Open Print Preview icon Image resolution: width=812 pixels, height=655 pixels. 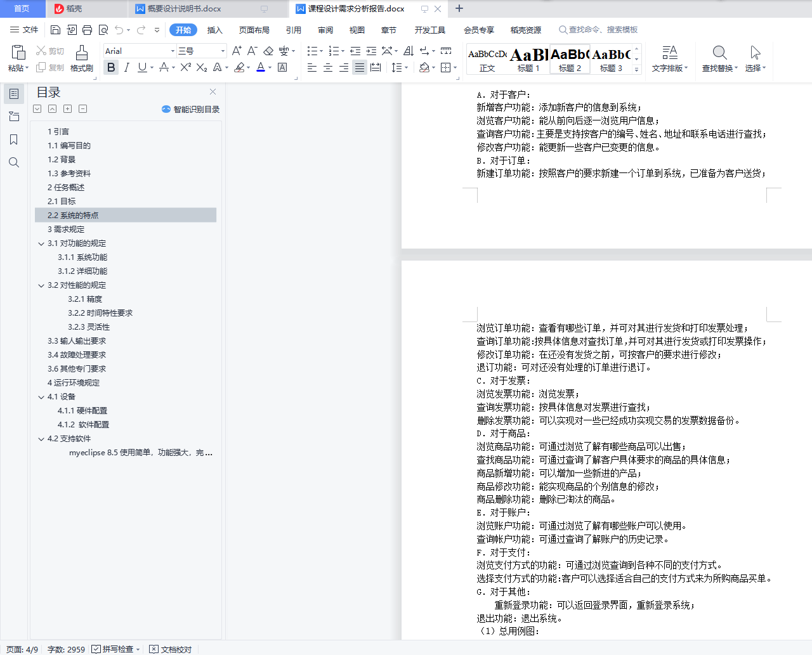coord(103,30)
